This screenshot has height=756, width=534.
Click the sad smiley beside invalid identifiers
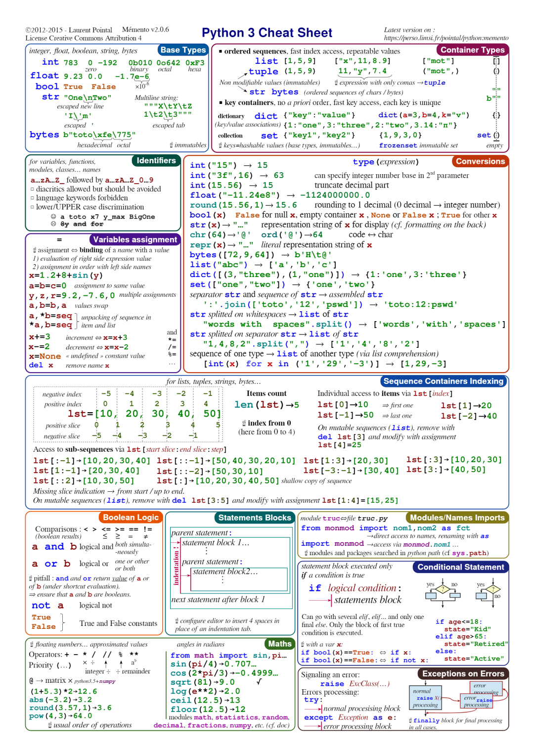pyautogui.click(x=53, y=224)
